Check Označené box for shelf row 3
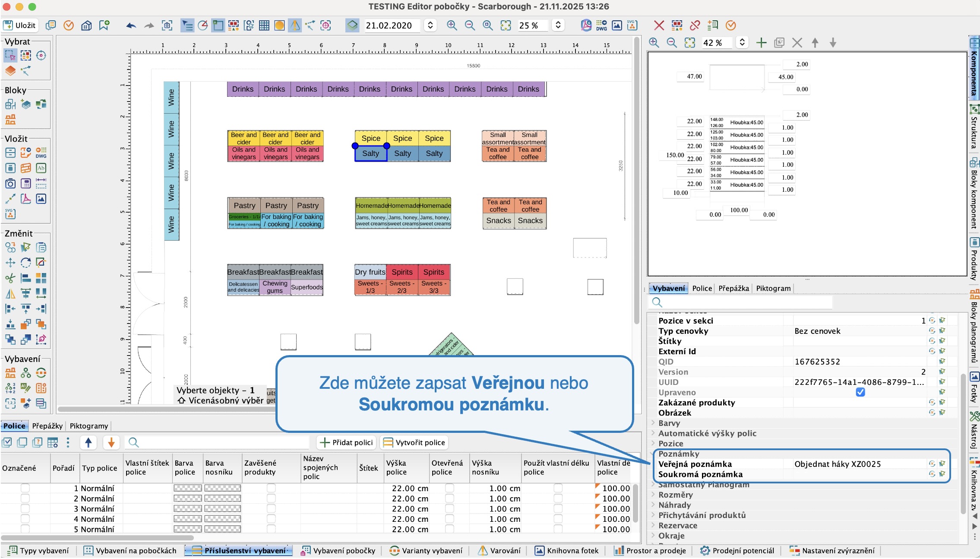 click(x=25, y=509)
